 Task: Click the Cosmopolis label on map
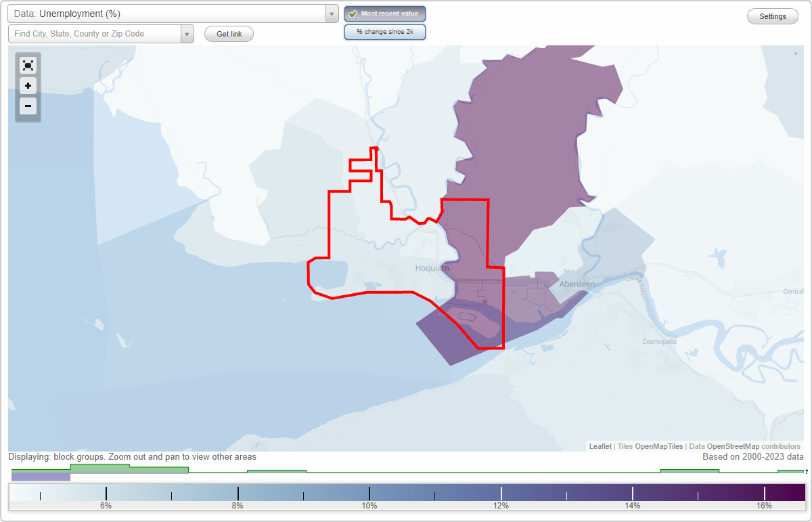[659, 342]
